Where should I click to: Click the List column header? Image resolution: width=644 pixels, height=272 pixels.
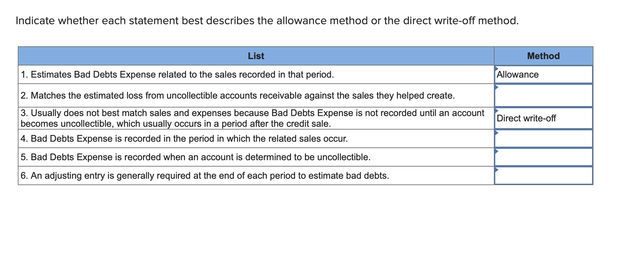point(256,56)
